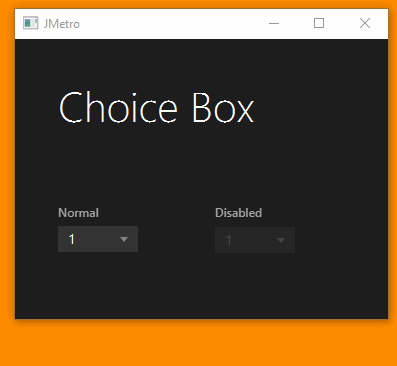Click the JMetro window title text

tap(62, 24)
